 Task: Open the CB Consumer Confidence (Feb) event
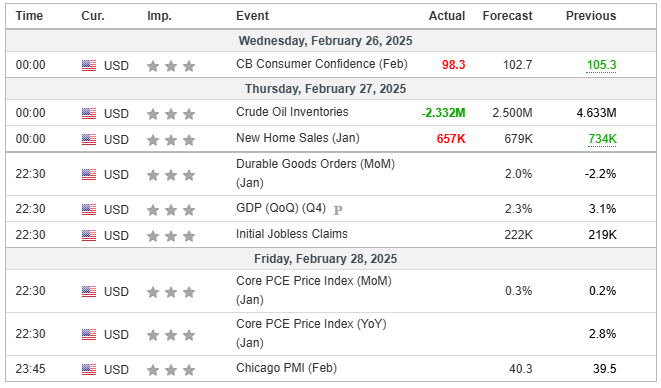coord(322,64)
